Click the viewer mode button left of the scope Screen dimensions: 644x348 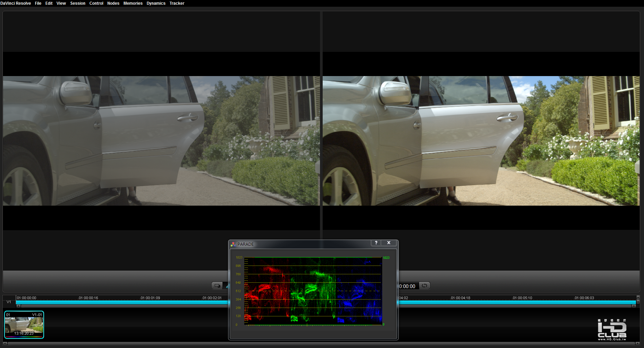click(217, 286)
